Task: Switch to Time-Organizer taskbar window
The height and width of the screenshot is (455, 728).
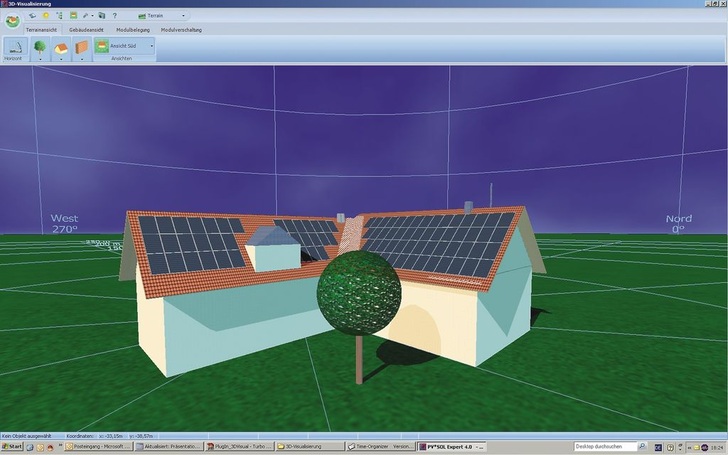Action: point(381,447)
